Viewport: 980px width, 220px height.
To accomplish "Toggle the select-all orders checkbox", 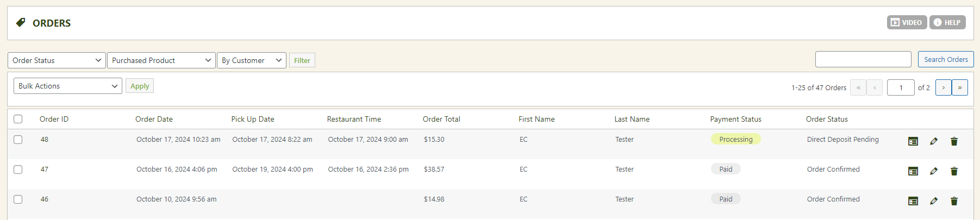I will pyautogui.click(x=18, y=119).
